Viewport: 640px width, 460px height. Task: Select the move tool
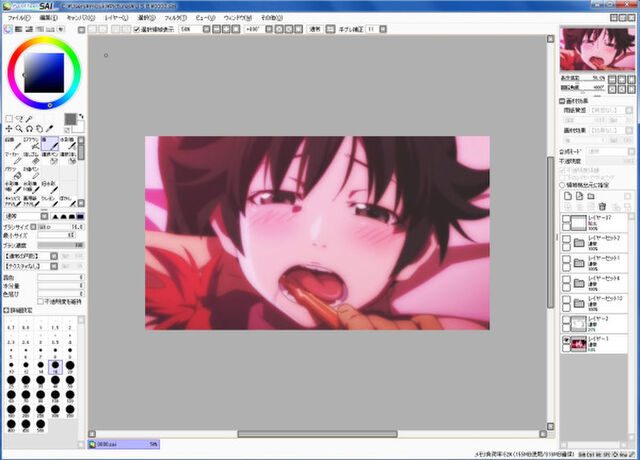[9, 129]
